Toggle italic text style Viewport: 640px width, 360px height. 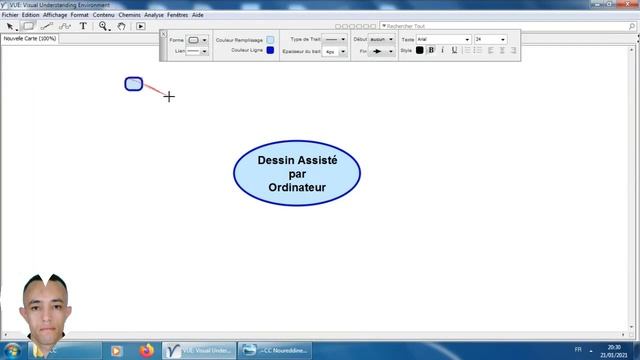pyautogui.click(x=442, y=51)
